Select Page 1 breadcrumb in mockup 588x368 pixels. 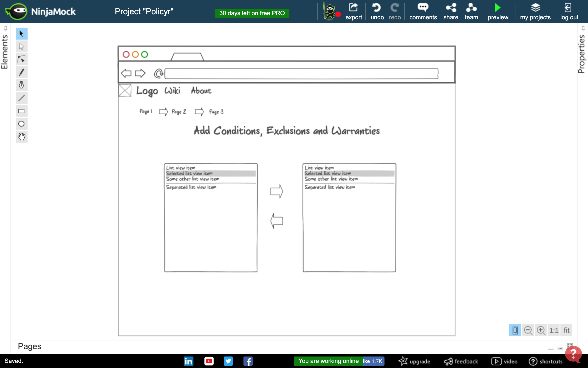146,112
